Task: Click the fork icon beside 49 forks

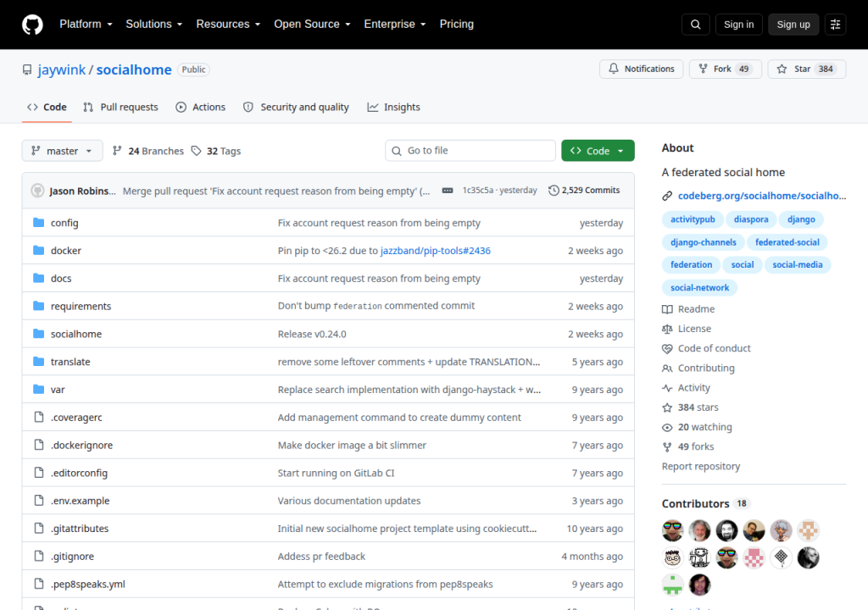Action: click(667, 446)
